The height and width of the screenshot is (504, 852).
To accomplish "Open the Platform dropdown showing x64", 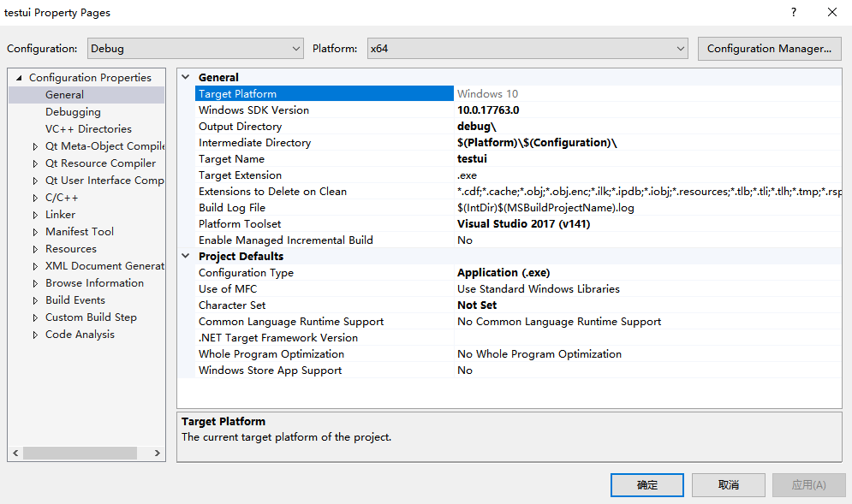I will tap(679, 48).
